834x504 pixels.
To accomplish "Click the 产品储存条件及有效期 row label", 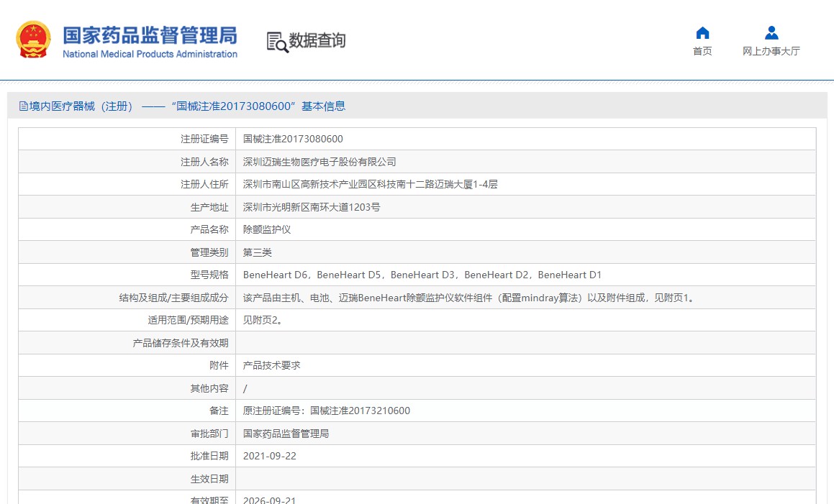I will (181, 343).
